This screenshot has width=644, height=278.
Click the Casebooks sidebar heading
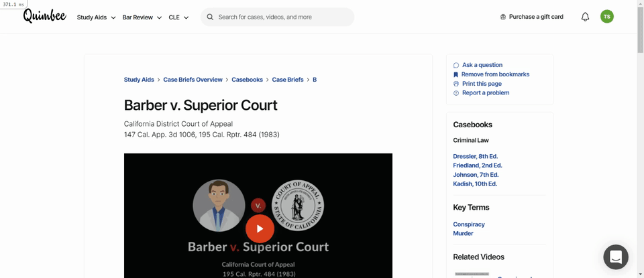(472, 125)
